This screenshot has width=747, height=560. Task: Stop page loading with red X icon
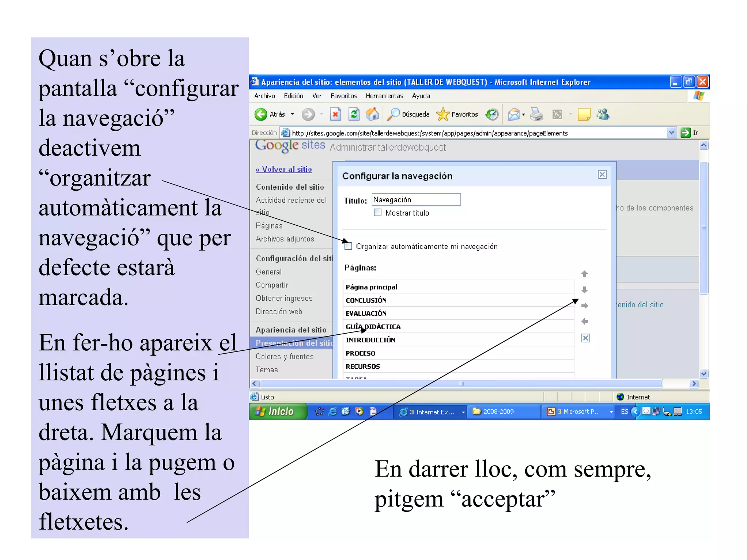click(335, 114)
